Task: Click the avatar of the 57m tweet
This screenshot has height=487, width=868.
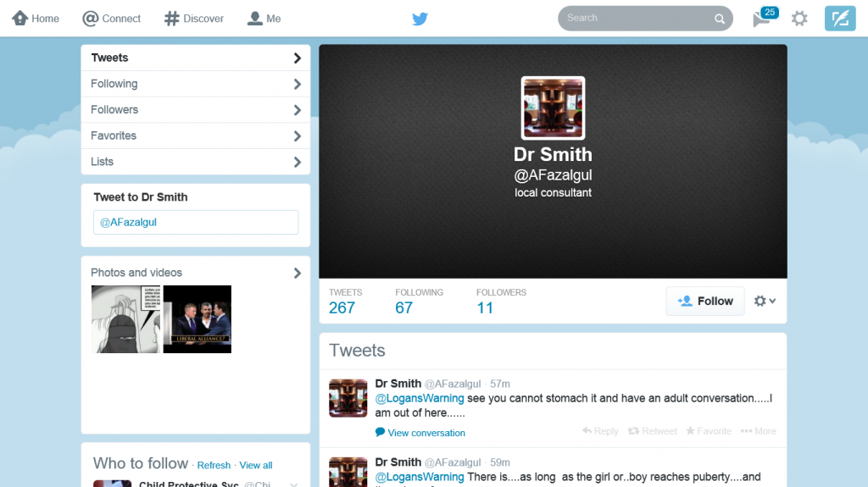Action: (348, 398)
